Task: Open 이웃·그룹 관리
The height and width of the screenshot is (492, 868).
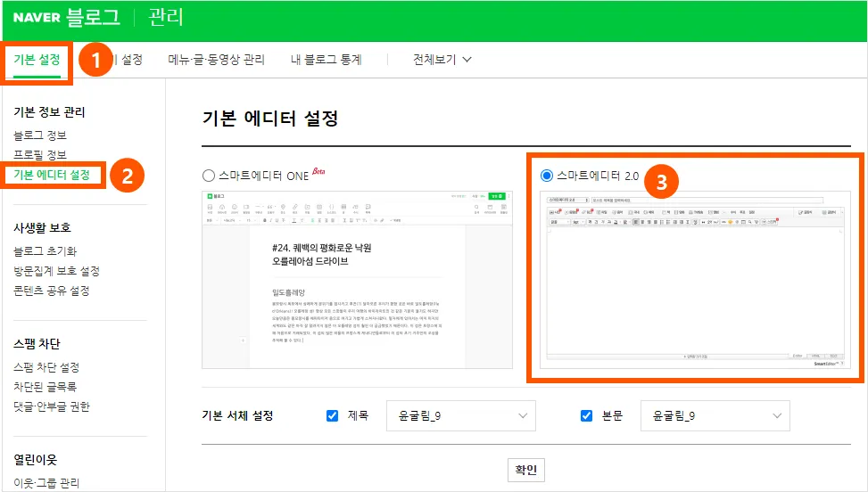Action: [46, 483]
